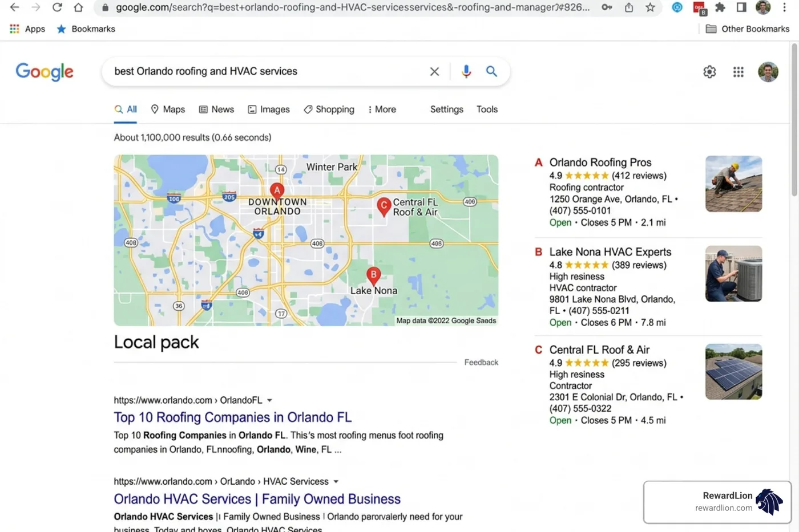Bookmark this page with the star icon
Viewport: 799px width, 532px height.
650,7
